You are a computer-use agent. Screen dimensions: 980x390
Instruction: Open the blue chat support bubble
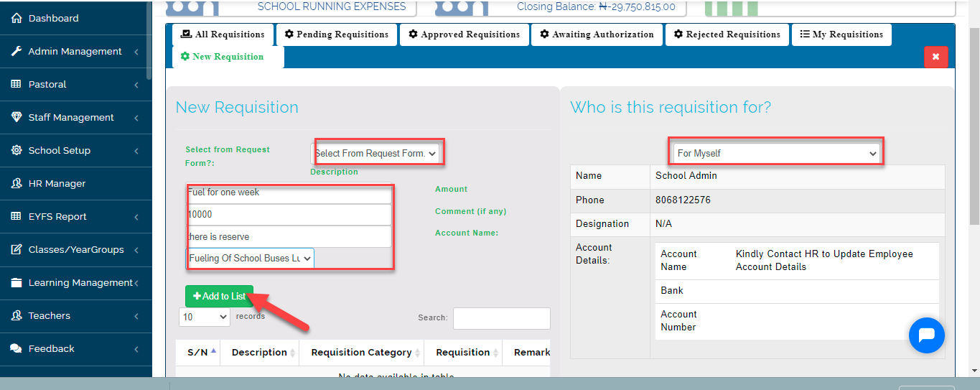[x=926, y=335]
